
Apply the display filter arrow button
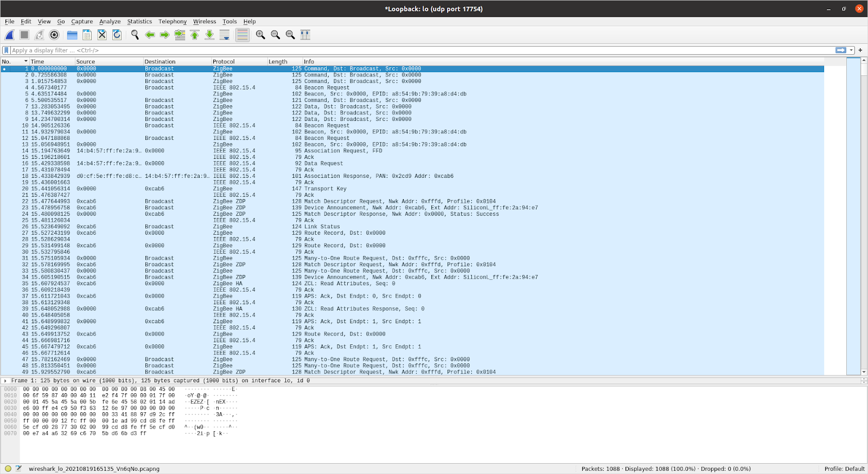click(x=841, y=50)
